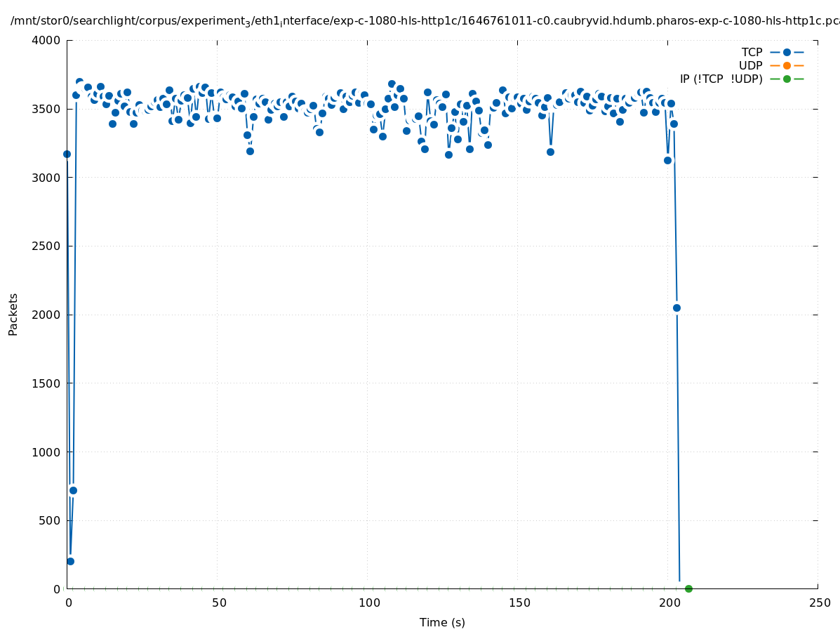Click the 150 tick label on the x-axis
The width and height of the screenshot is (840, 632).
(x=519, y=603)
